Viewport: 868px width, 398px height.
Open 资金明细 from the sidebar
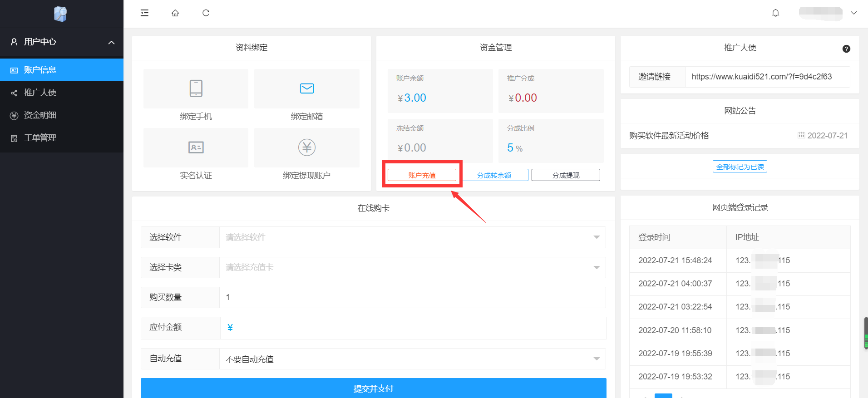(x=40, y=115)
